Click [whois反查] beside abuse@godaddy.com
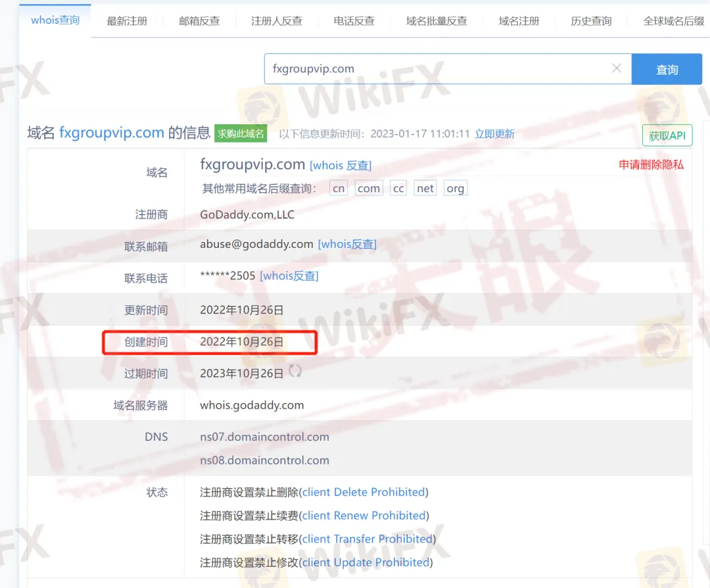The width and height of the screenshot is (710, 588). (x=347, y=244)
